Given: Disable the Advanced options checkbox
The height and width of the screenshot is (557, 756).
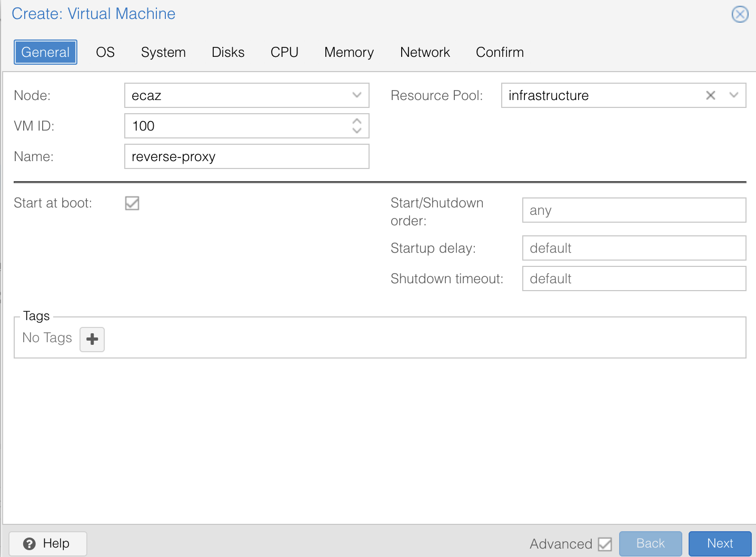Looking at the screenshot, I should click(605, 544).
